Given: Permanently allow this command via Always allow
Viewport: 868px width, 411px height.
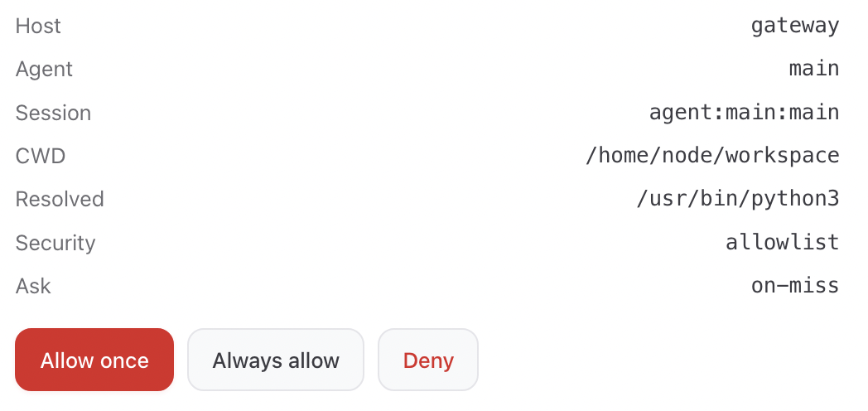Looking at the screenshot, I should point(276,360).
